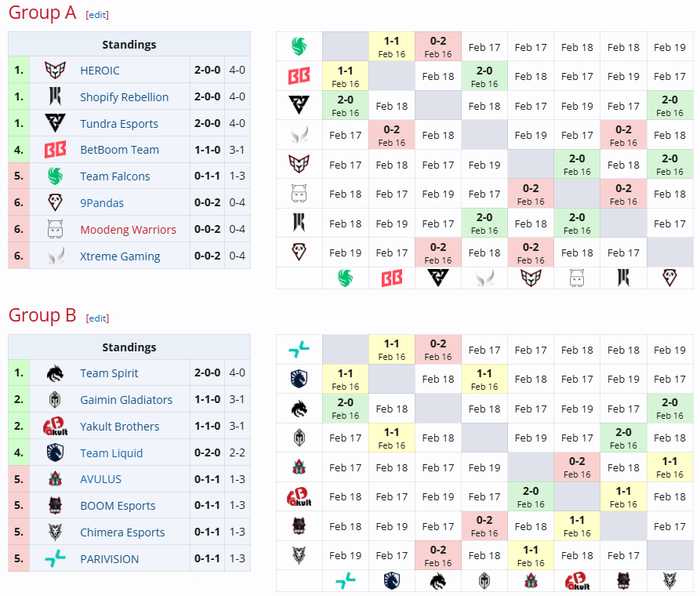The image size is (700, 596).
Task: Click the Group B heading
Action: pyautogui.click(x=42, y=315)
